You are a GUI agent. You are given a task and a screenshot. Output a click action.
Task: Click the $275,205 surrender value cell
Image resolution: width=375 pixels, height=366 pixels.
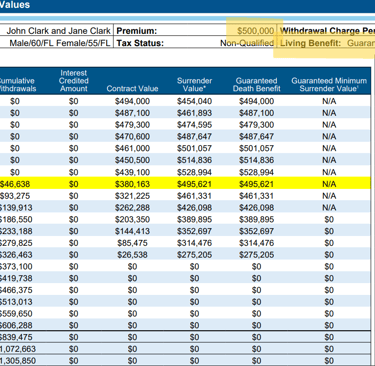tap(194, 255)
